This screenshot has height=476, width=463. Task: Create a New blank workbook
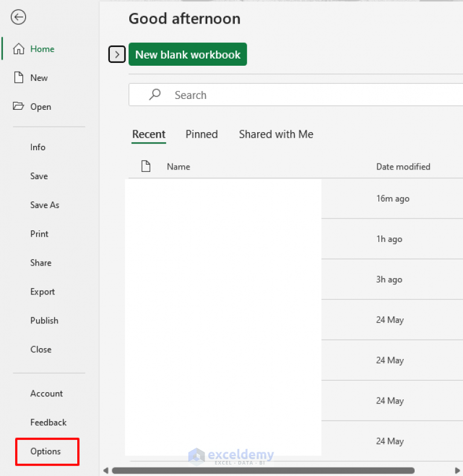[188, 54]
